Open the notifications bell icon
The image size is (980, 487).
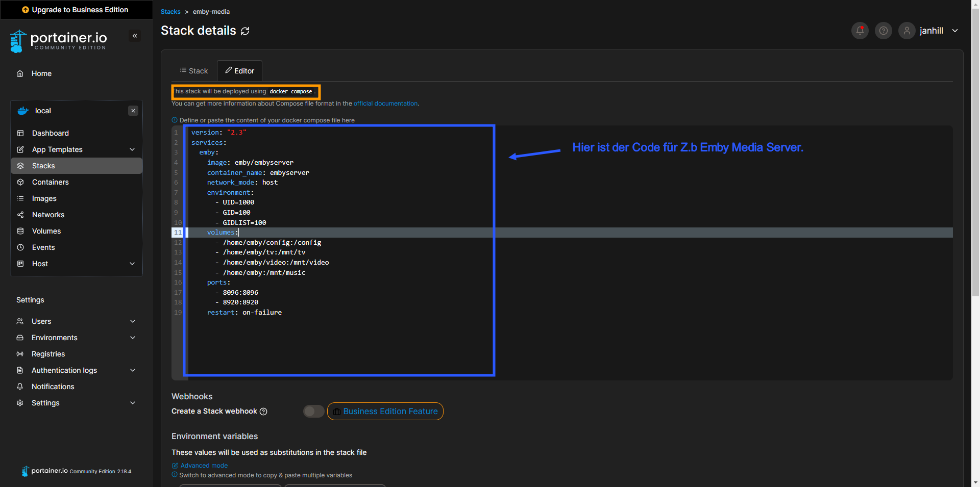tap(860, 31)
